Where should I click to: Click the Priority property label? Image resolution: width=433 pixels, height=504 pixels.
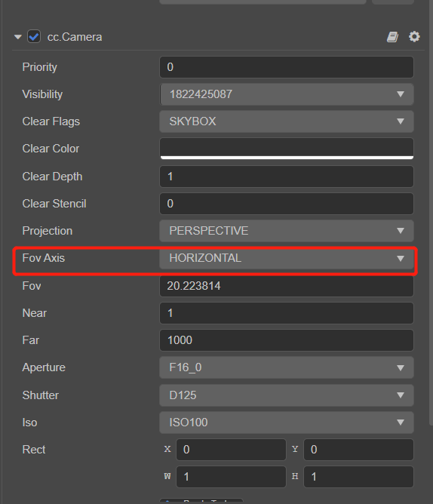pyautogui.click(x=39, y=67)
